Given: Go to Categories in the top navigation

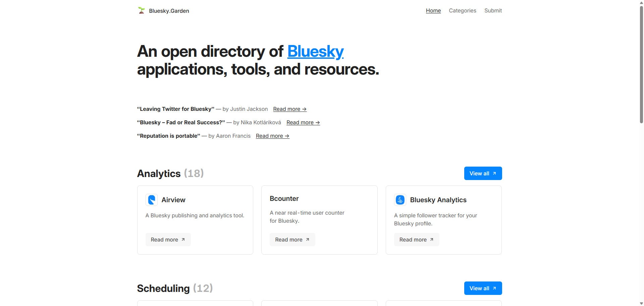Looking at the screenshot, I should [x=463, y=10].
